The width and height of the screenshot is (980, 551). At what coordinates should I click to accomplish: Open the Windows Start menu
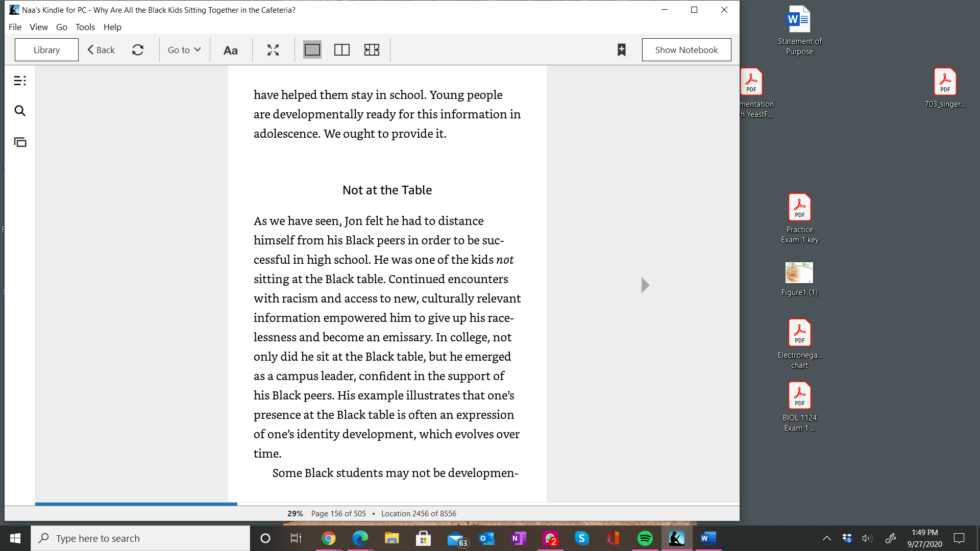tap(15, 538)
